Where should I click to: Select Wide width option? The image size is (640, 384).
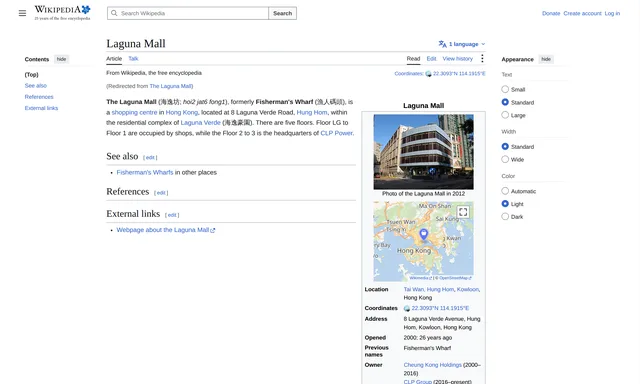pyautogui.click(x=505, y=159)
